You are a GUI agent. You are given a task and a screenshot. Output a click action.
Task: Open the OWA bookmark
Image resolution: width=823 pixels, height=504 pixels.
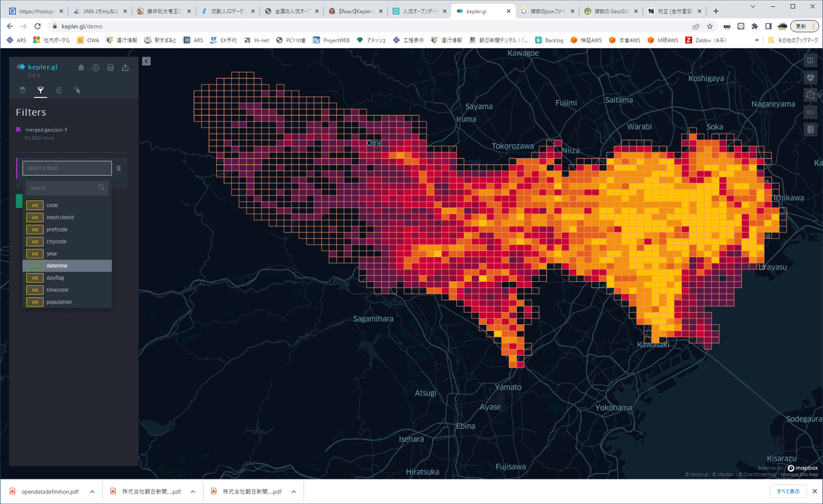[x=88, y=40]
